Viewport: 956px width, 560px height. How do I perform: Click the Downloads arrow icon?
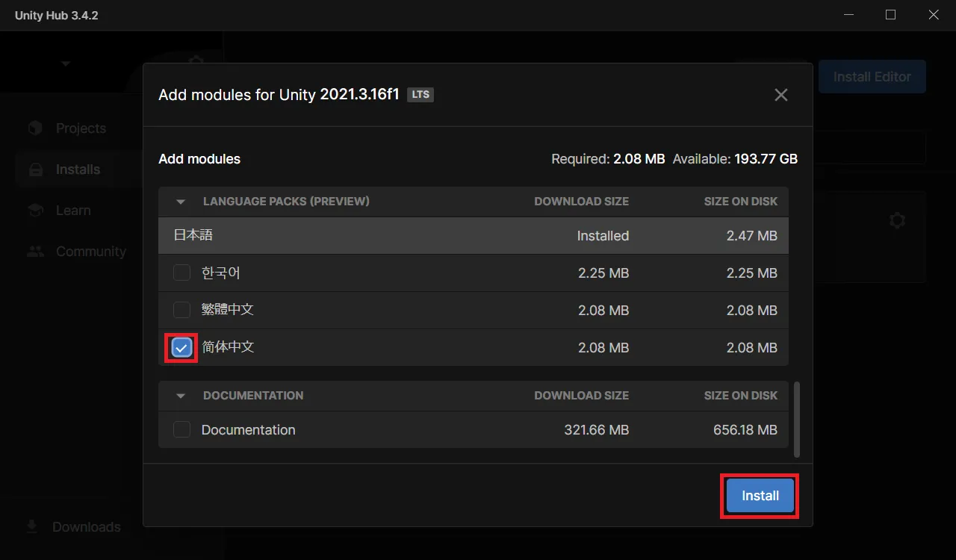[32, 526]
